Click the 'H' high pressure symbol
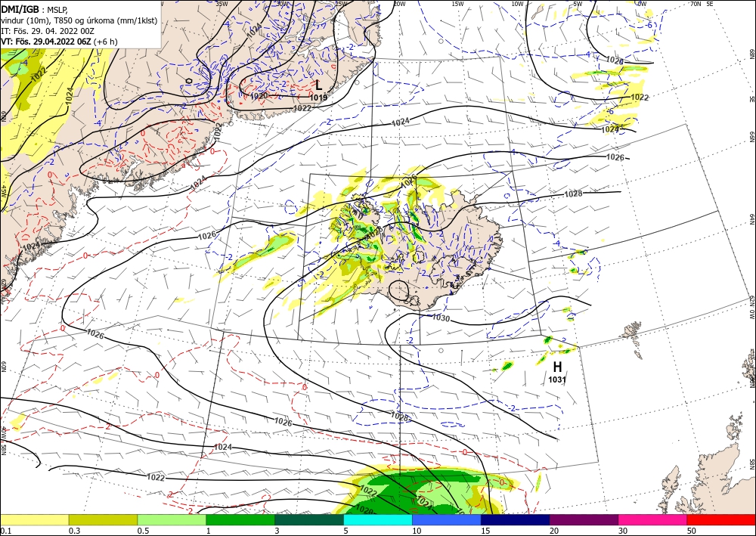Viewport: 756px width, 536px height. click(557, 367)
